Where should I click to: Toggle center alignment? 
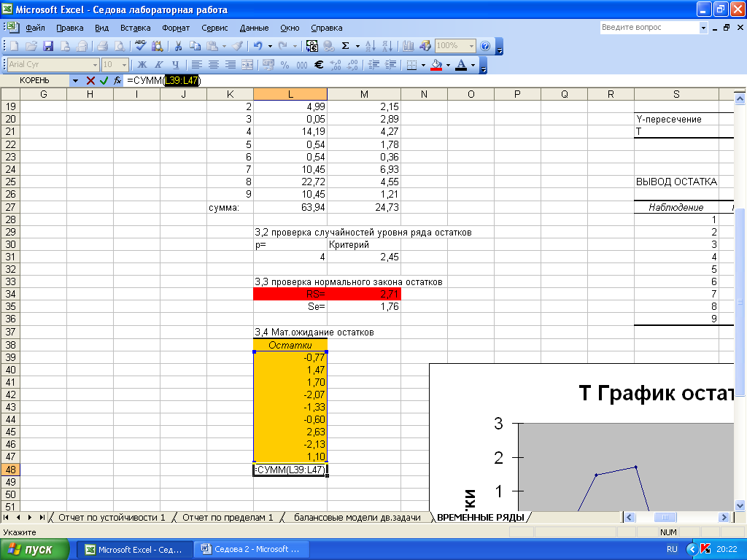pyautogui.click(x=214, y=65)
